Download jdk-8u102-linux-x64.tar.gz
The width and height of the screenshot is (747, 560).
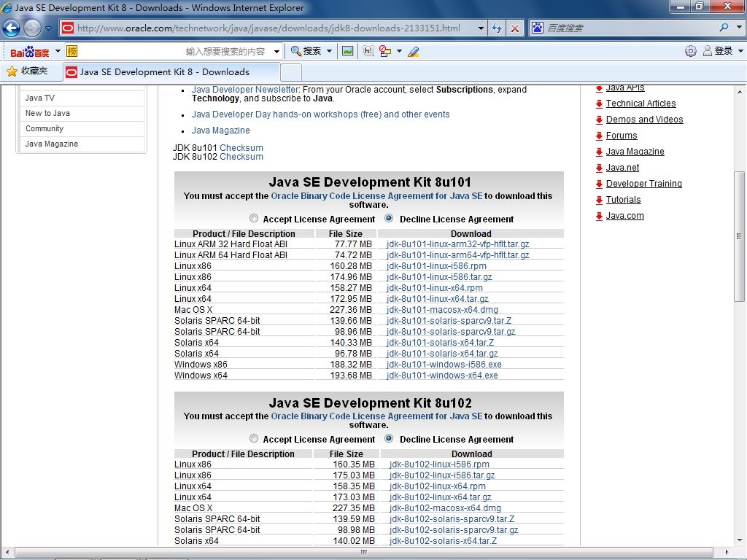point(440,497)
